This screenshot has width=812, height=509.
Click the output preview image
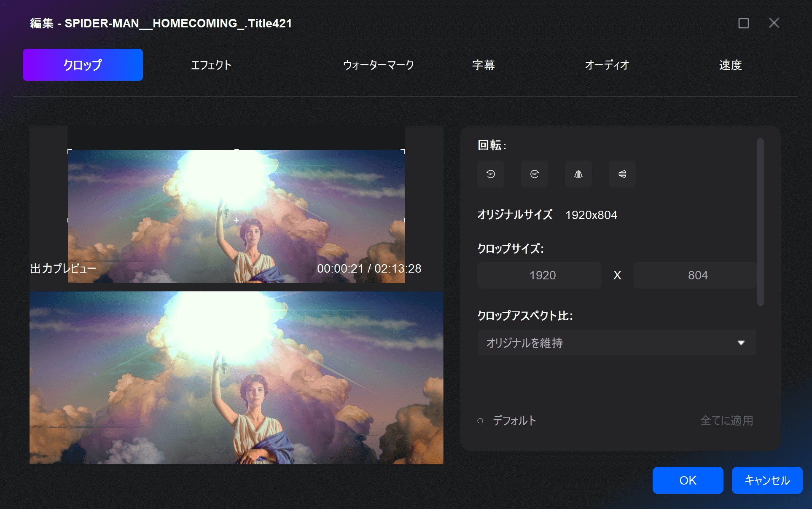click(x=237, y=378)
